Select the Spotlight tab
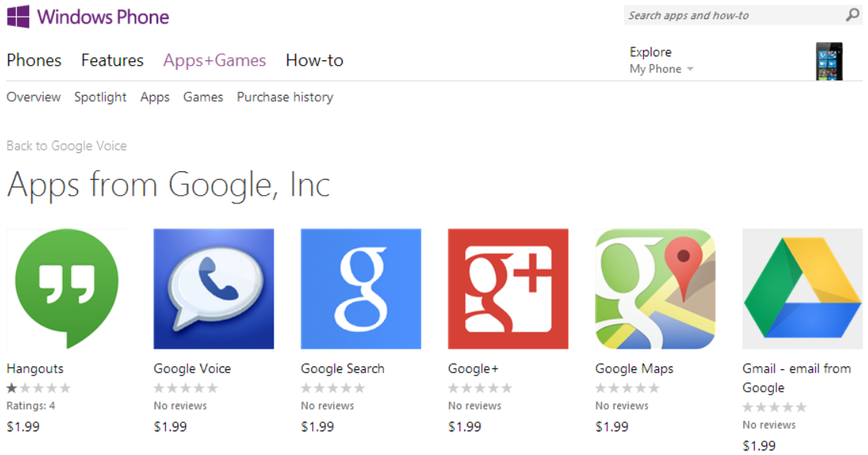868x455 pixels. (100, 97)
